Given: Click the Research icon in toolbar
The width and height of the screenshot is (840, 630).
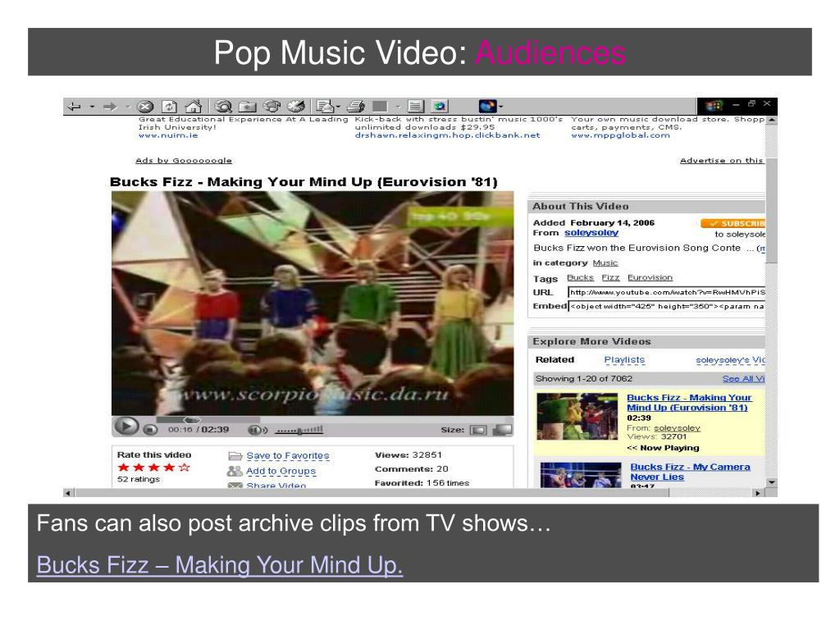Looking at the screenshot, I should pyautogui.click(x=440, y=107).
